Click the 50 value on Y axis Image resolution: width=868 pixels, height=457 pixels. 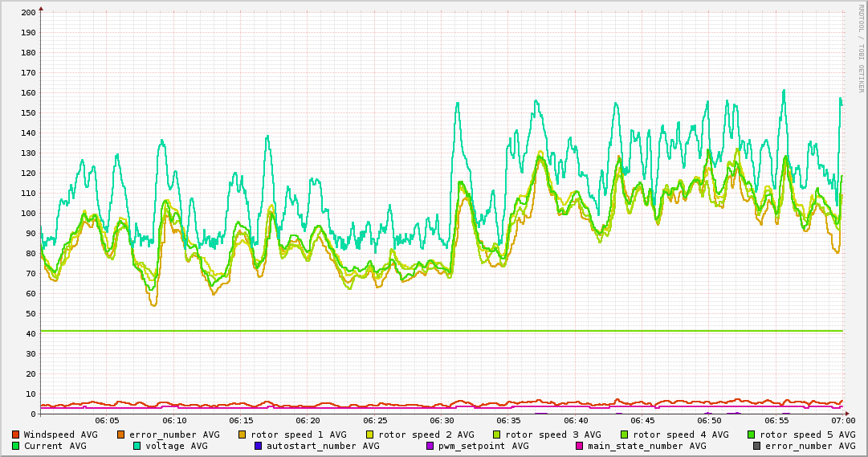tap(31, 313)
